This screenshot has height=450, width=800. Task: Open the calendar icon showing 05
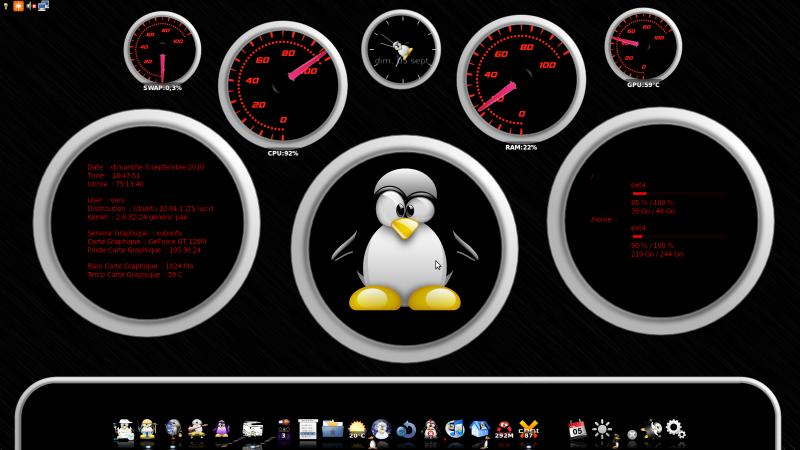(577, 429)
